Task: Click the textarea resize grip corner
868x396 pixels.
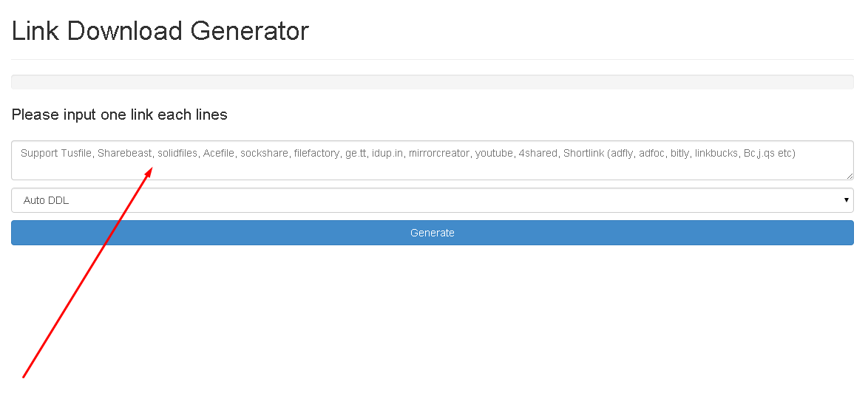Action: tap(850, 176)
